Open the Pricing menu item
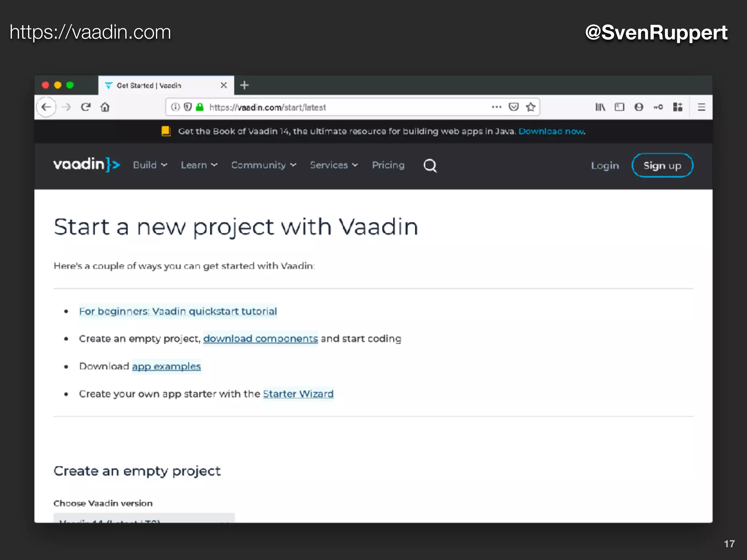The height and width of the screenshot is (560, 747). [x=388, y=165]
